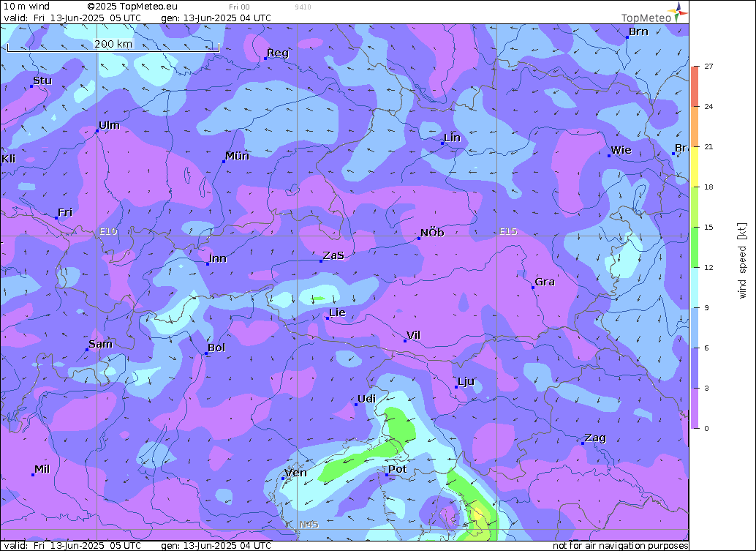This screenshot has height=551, width=756.
Task: Click the Vil city label
Action: pos(413,335)
